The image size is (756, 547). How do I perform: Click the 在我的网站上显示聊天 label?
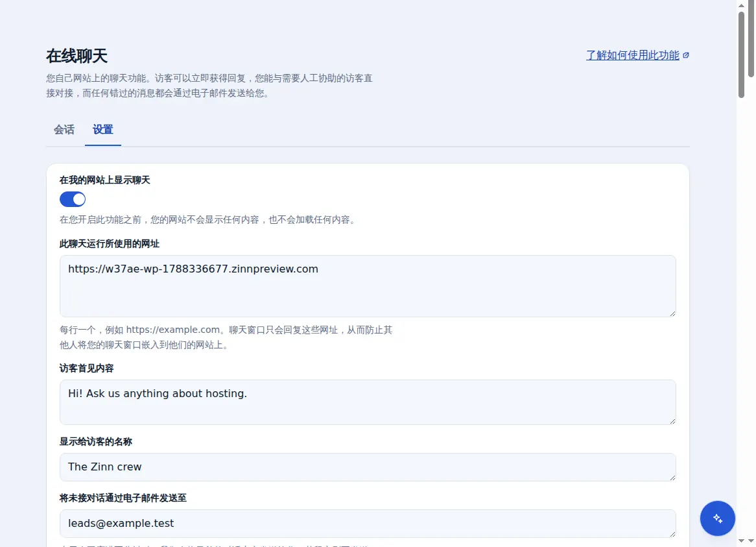[105, 180]
